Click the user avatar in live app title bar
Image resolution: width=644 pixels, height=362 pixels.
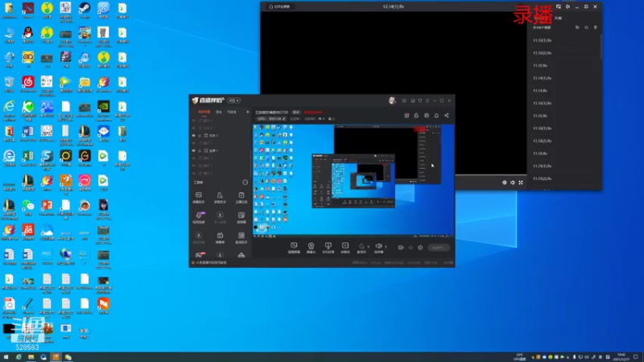point(392,101)
